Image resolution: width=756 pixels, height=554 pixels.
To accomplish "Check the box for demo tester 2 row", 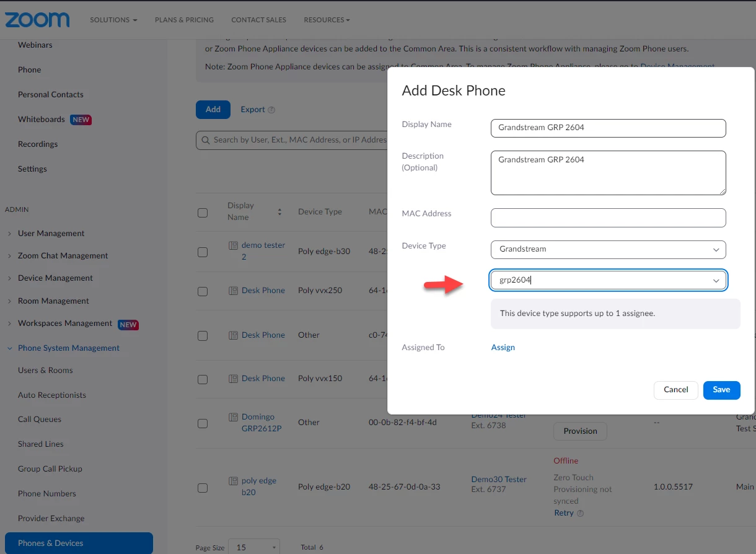I will point(203,252).
